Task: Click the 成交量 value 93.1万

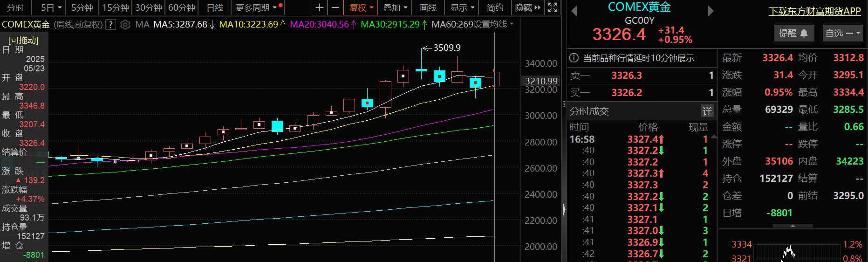Action: pyautogui.click(x=32, y=218)
